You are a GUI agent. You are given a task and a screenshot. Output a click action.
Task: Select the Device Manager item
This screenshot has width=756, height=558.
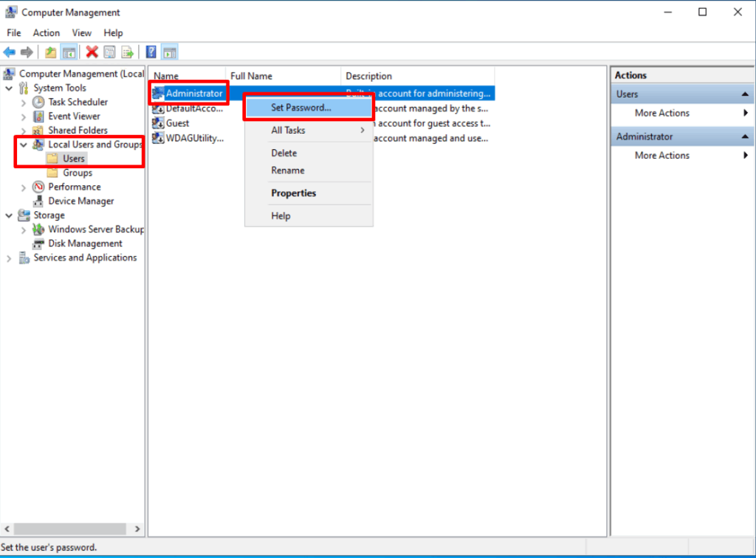click(78, 201)
